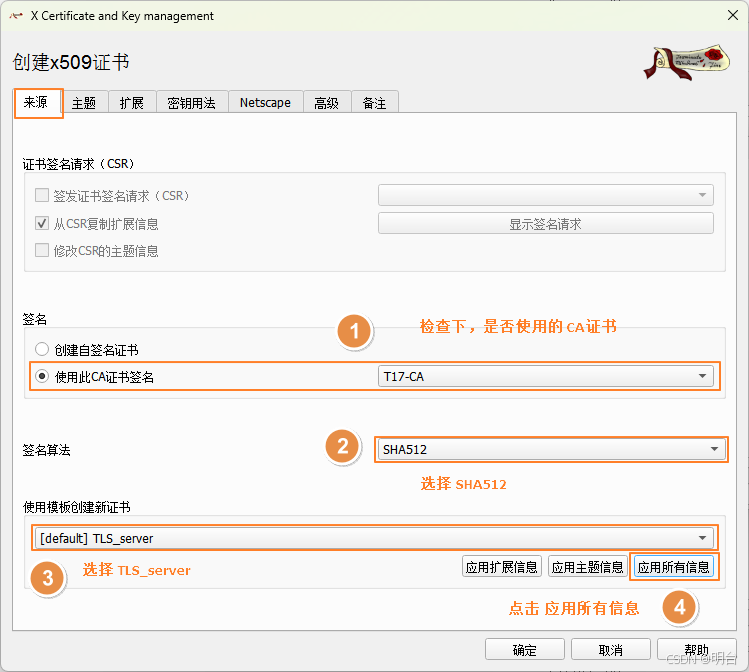Viewport: 749px width, 672px height.
Task: Close the X Certificate and Key management window
Action: click(x=733, y=15)
